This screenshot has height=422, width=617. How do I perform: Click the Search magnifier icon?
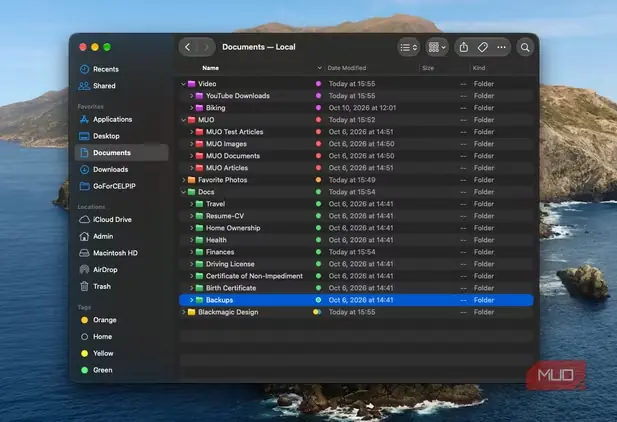tap(525, 48)
